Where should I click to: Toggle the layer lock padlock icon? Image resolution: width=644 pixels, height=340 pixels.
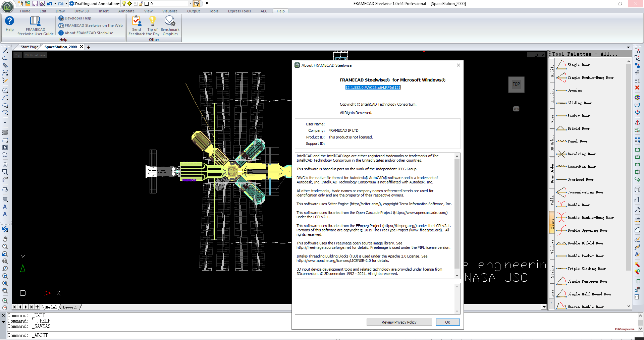tap(141, 3)
